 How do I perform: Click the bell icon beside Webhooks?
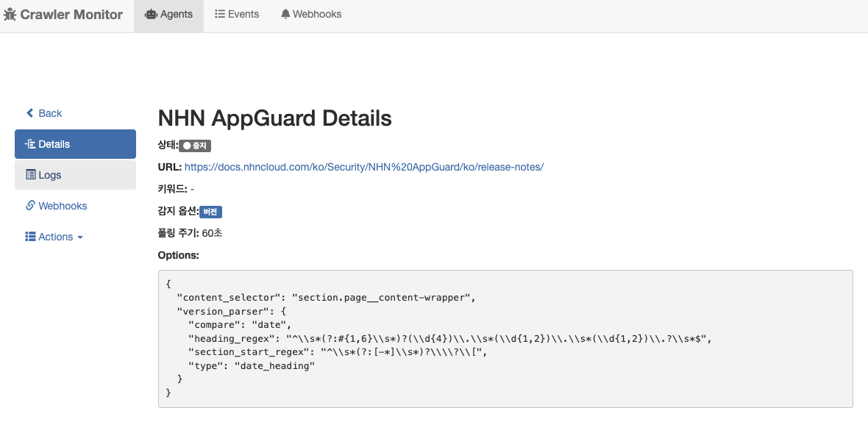coord(285,14)
